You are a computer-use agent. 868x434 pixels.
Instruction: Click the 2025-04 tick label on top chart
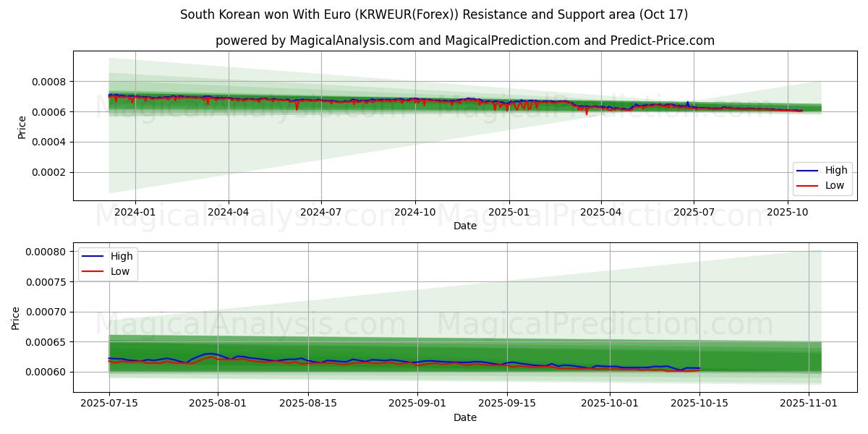[601, 212]
